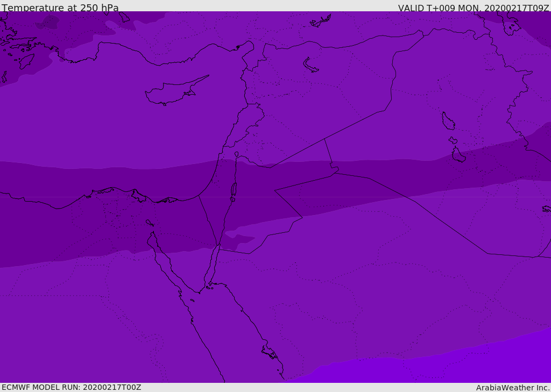Screen dimensions: 551x392
Task: Click the 'ECMWF MODEL RUN: 20200217T00Z' footer text
Action: tap(72, 387)
